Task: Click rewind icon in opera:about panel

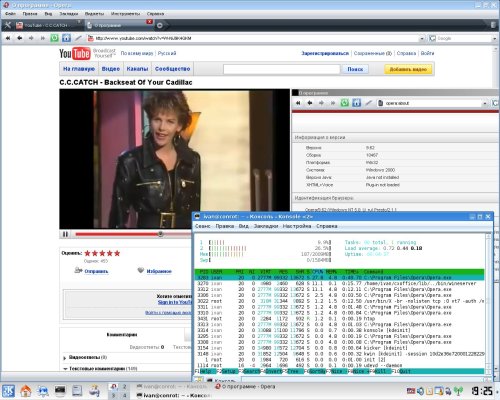Action: tap(298, 103)
